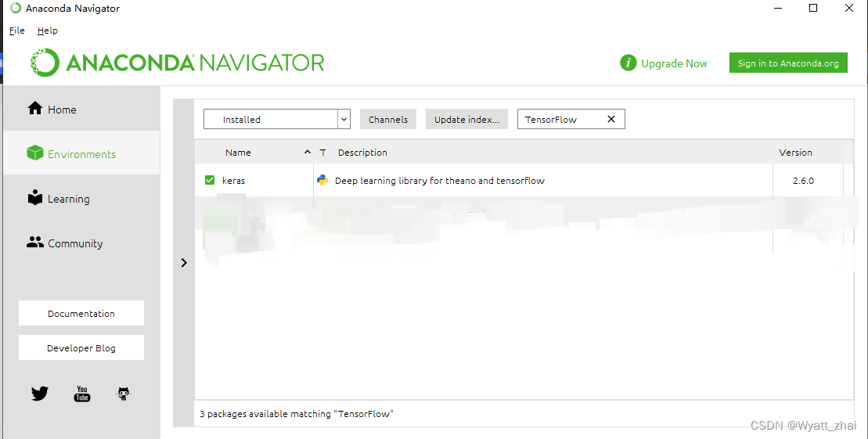The height and width of the screenshot is (439, 868).
Task: Go to the Home tab
Action: 81,109
